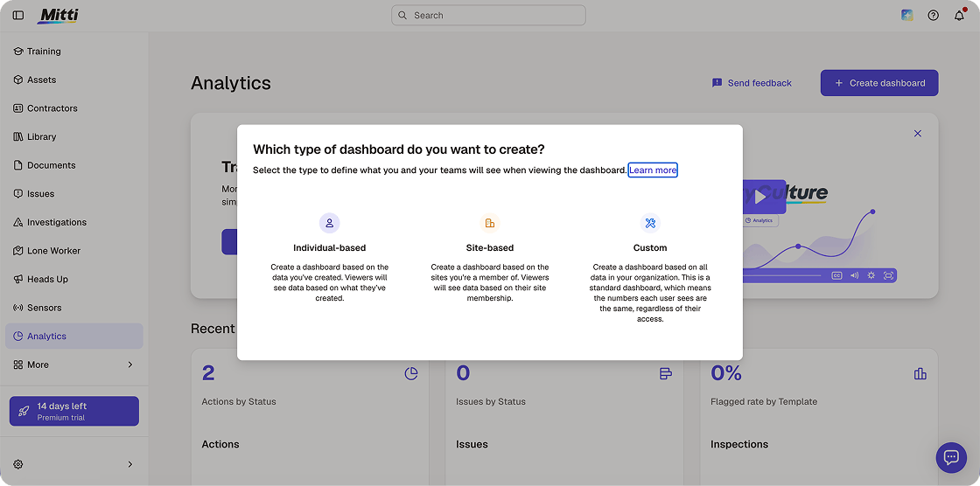The width and height of the screenshot is (980, 486).
Task: Open the help question mark icon
Action: [x=933, y=16]
